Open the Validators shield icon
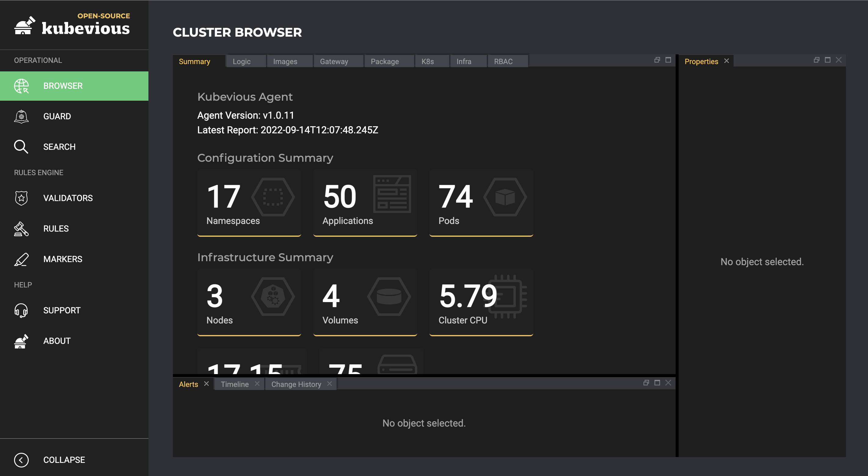The height and width of the screenshot is (476, 868). click(x=21, y=198)
